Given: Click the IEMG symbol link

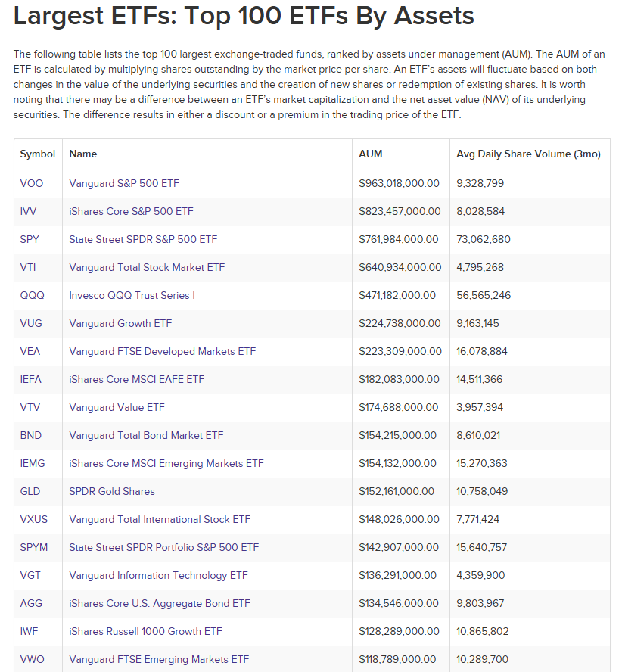Looking at the screenshot, I should 33,463.
